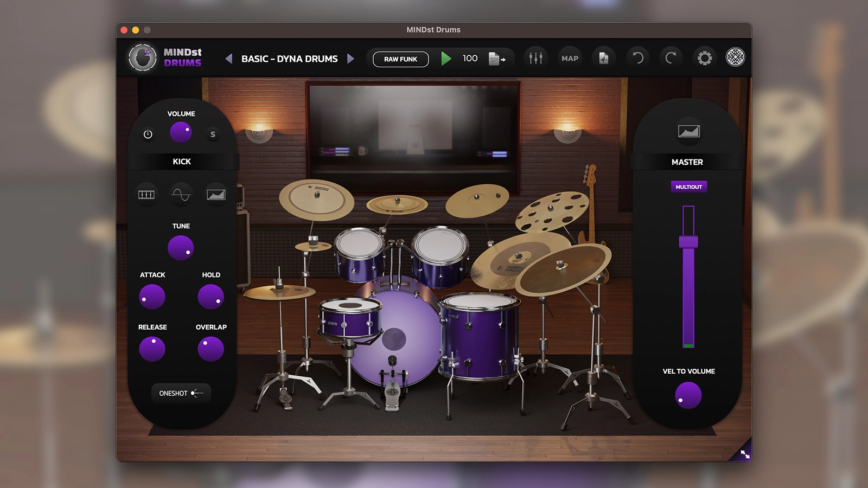Undo the last change
This screenshot has height=488, width=868.
[638, 57]
